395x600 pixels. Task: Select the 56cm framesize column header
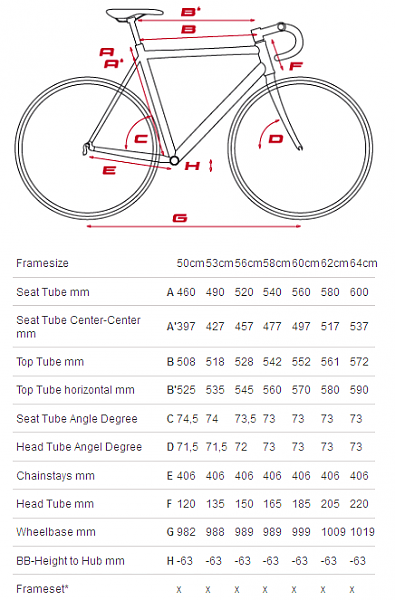coord(248,263)
